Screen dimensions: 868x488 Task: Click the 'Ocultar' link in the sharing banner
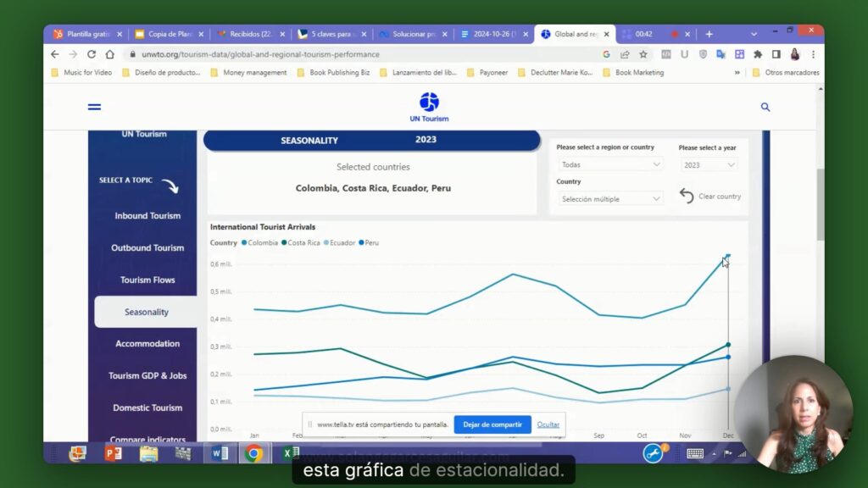point(548,424)
